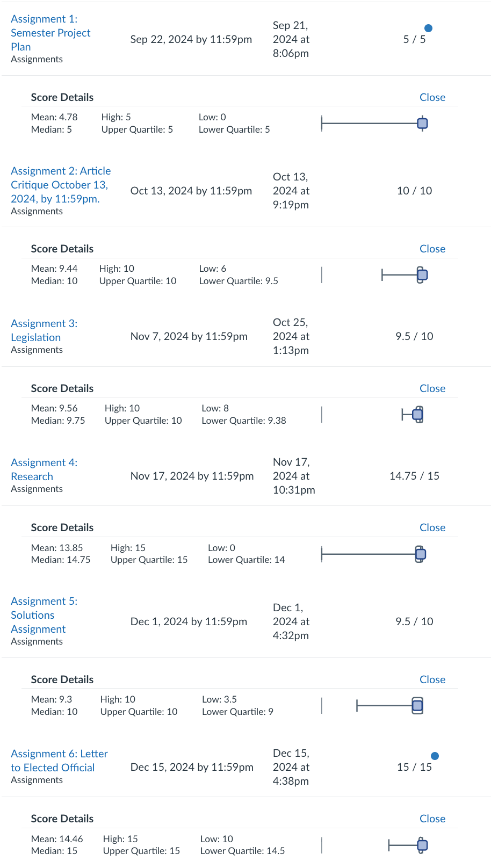
Task: Click the box plot marker for Assignment 4
Action: click(x=421, y=554)
